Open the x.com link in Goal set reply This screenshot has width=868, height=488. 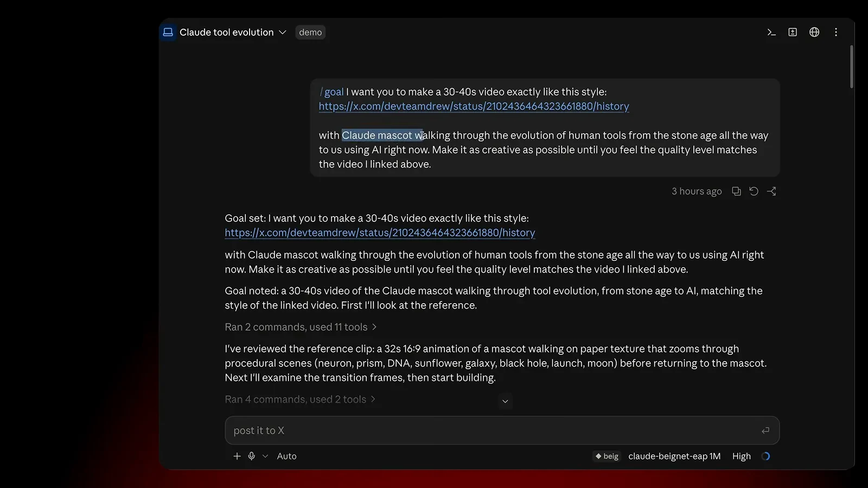point(380,233)
